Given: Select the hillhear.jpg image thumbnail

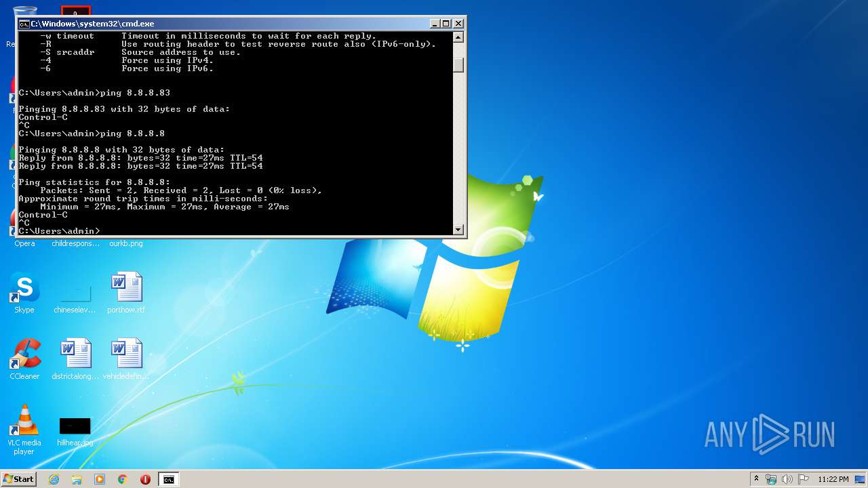Looking at the screenshot, I should (x=75, y=426).
